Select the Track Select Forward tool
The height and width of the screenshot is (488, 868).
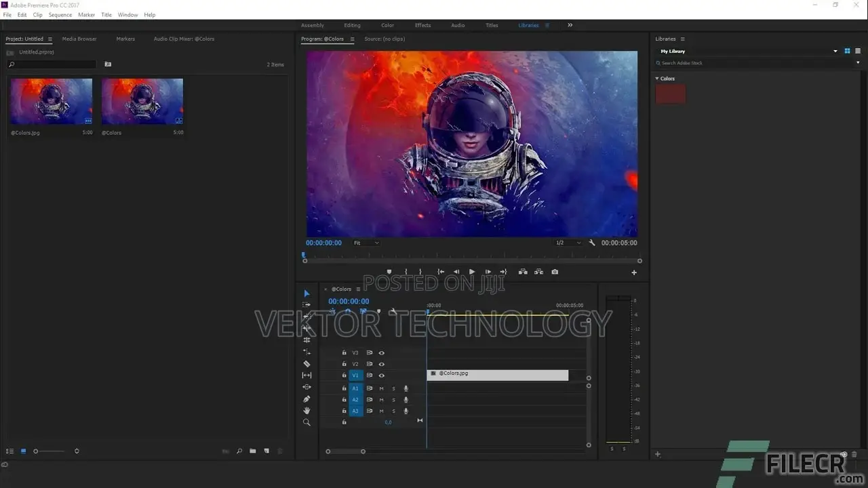pyautogui.click(x=307, y=305)
